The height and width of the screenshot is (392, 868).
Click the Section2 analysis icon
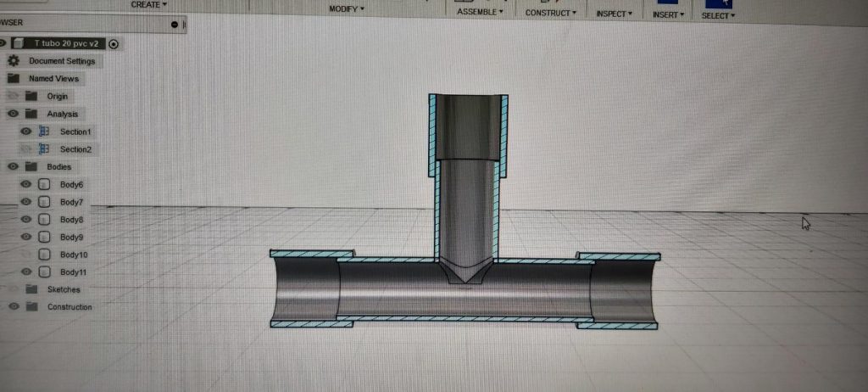click(44, 149)
